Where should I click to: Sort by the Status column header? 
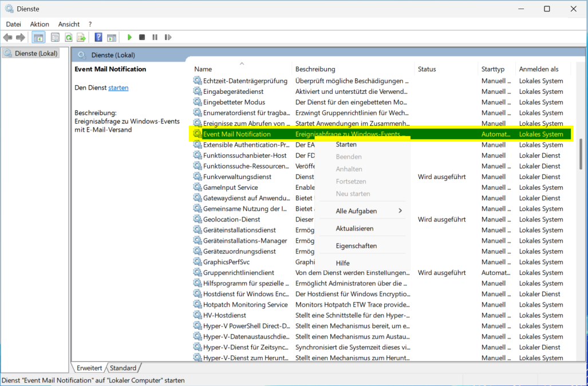tap(446, 69)
